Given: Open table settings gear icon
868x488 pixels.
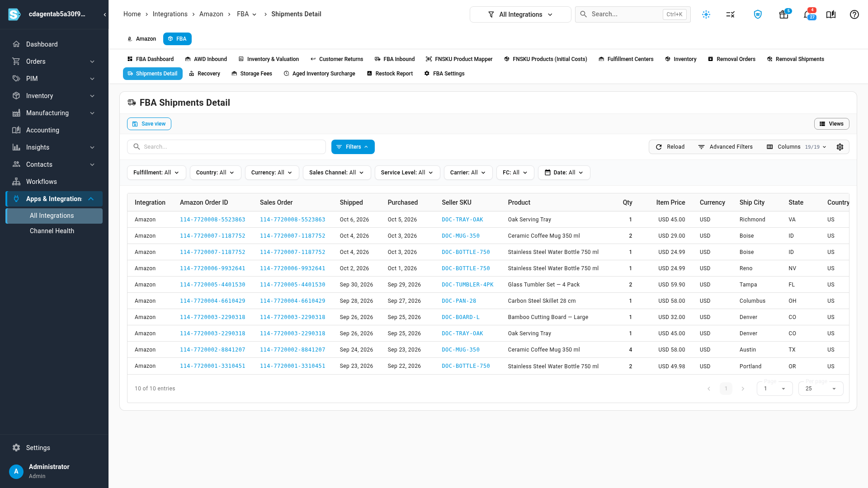Looking at the screenshot, I should click(x=840, y=147).
